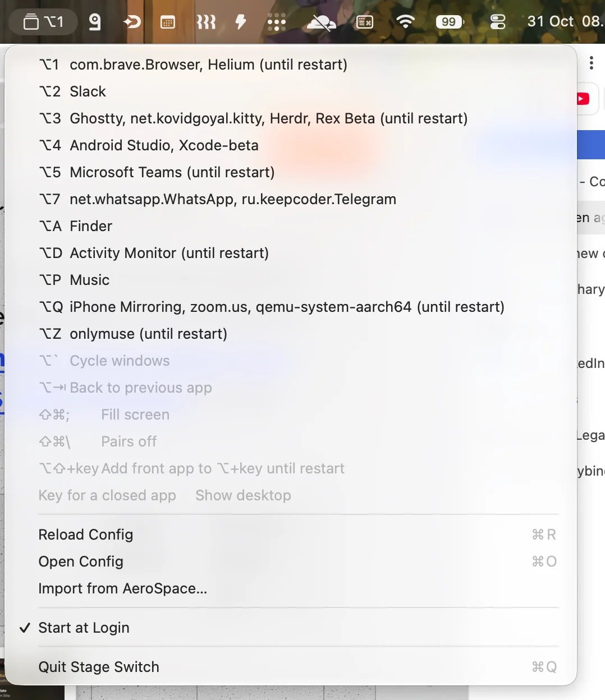The width and height of the screenshot is (605, 700).
Task: Choose Quit Stage Switch
Action: 291,667
